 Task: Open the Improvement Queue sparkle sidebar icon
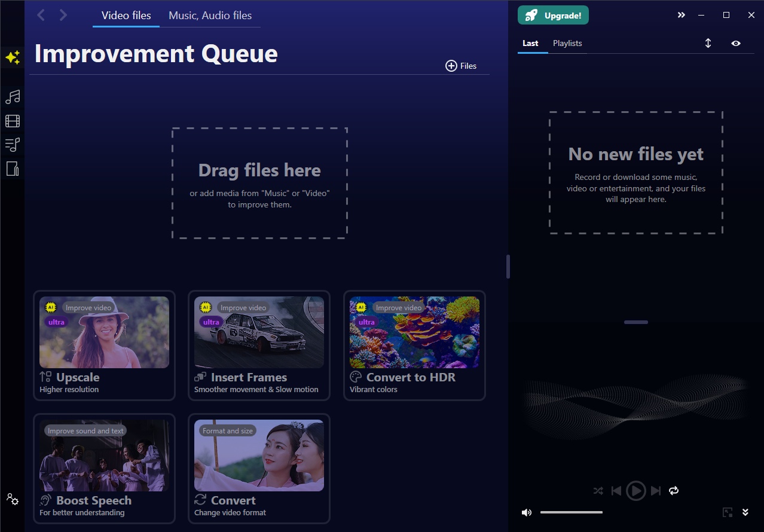point(13,57)
